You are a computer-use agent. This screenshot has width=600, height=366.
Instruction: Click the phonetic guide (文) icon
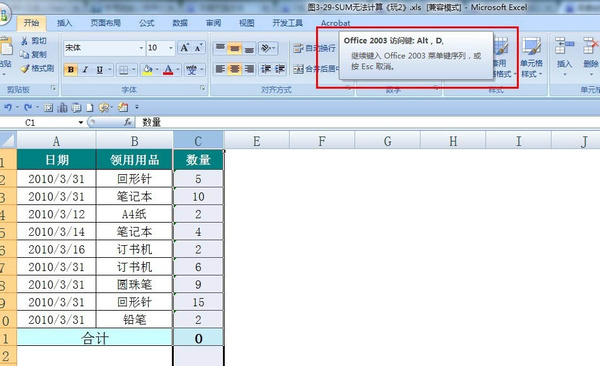(x=191, y=70)
